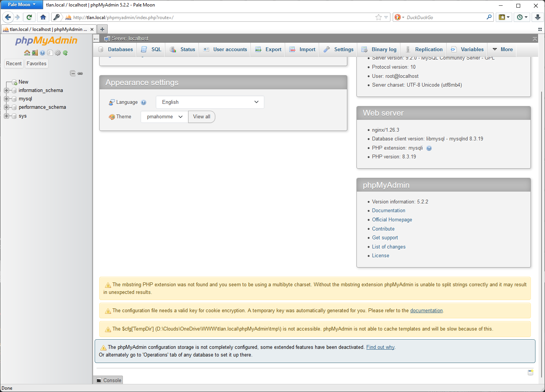Image resolution: width=545 pixels, height=392 pixels.
Task: Open the Binary log tab
Action: pyautogui.click(x=379, y=49)
